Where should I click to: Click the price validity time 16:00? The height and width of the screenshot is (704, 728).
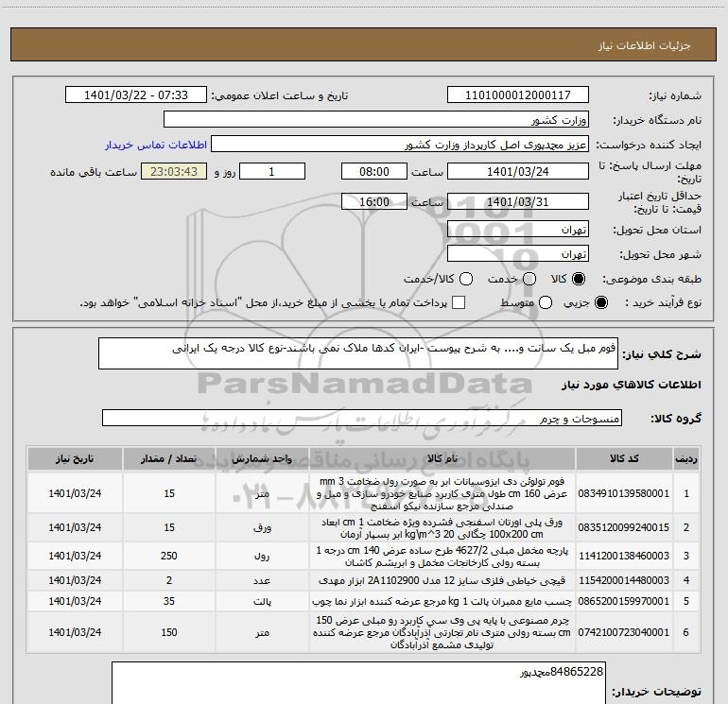point(374,201)
